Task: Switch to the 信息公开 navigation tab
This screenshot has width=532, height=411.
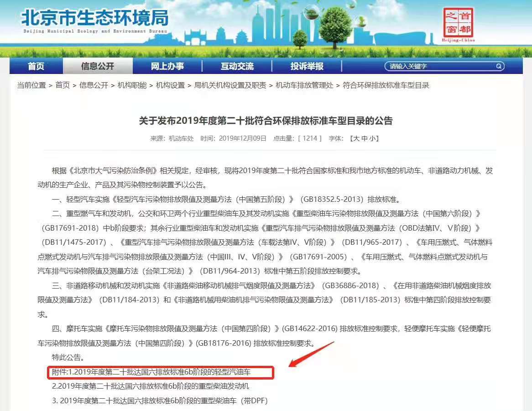Action: point(98,66)
